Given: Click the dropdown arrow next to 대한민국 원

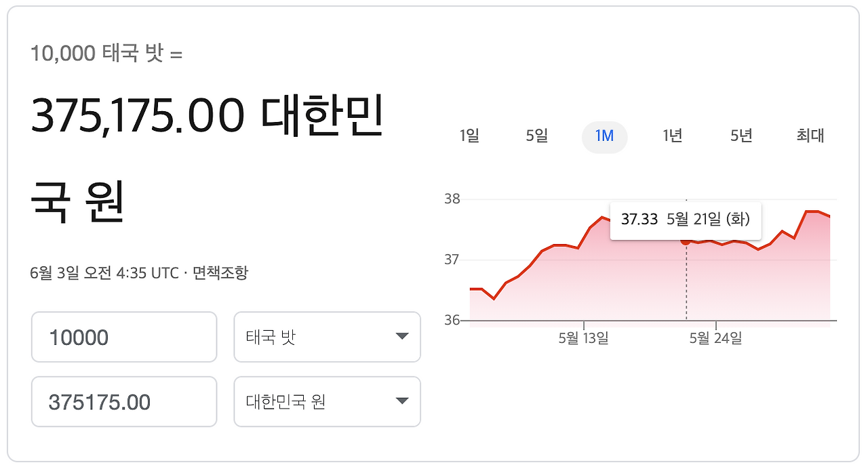Looking at the screenshot, I should tap(401, 402).
